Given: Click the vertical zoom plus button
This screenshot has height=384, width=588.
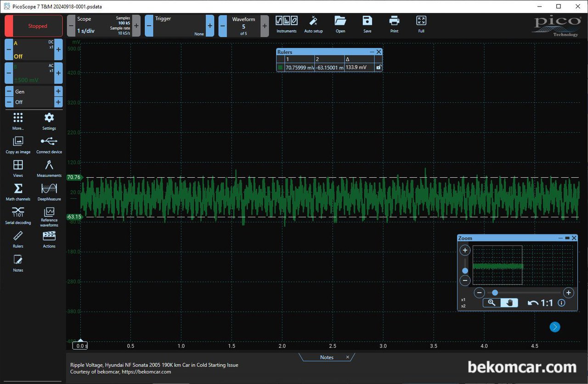Looking at the screenshot, I should pyautogui.click(x=465, y=250).
